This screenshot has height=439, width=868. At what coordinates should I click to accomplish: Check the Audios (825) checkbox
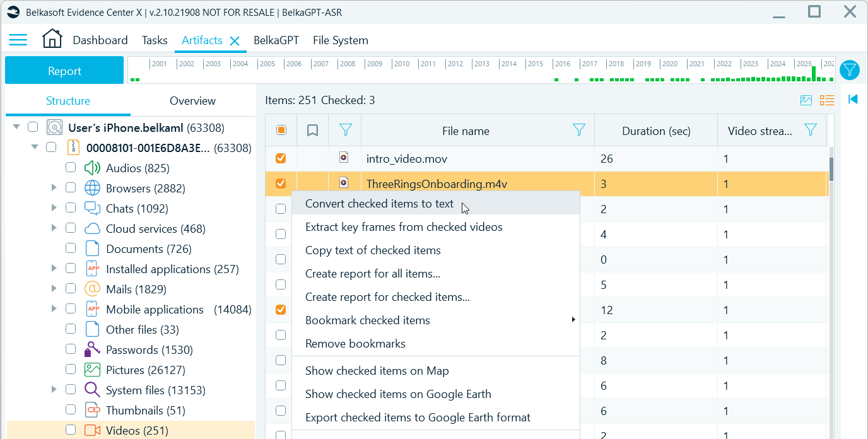click(x=71, y=168)
